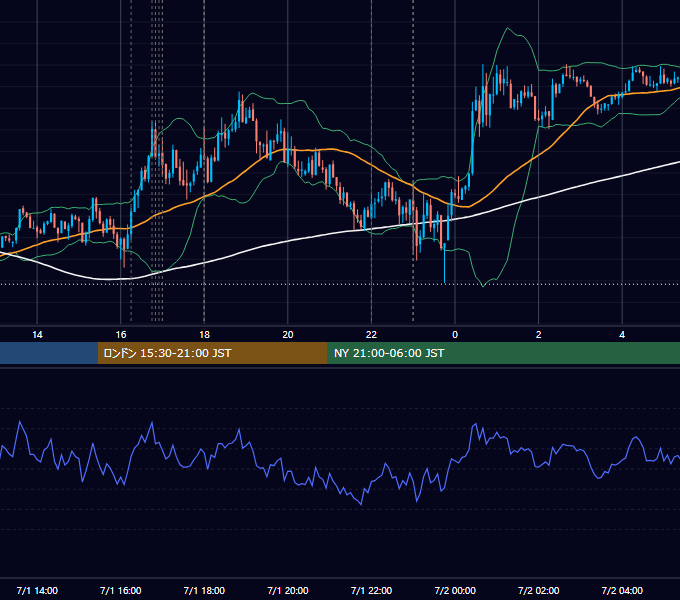
Task: Click the 7/2 04:00 time label
Action: [x=622, y=590]
